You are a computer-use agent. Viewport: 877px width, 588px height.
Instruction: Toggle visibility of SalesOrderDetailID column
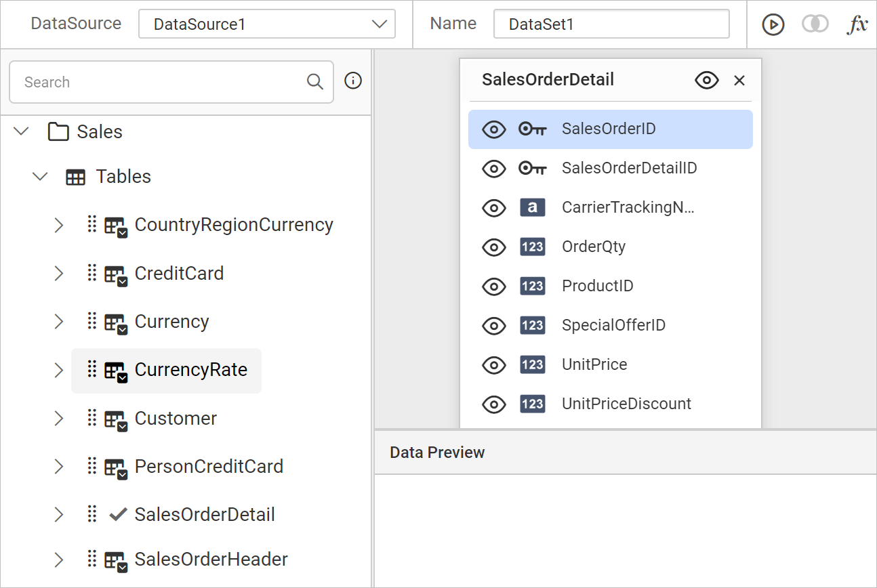tap(494, 169)
